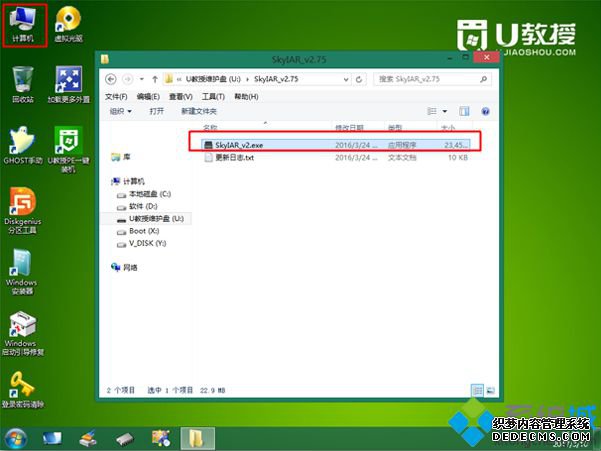The height and width of the screenshot is (451, 601).
Task: Select Boot (X:) in navigation pane
Action: pyautogui.click(x=138, y=231)
